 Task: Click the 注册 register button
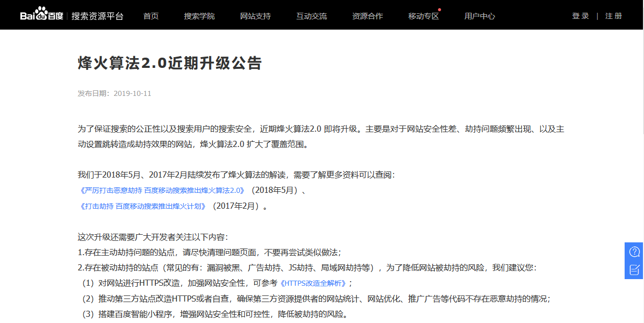tap(613, 16)
